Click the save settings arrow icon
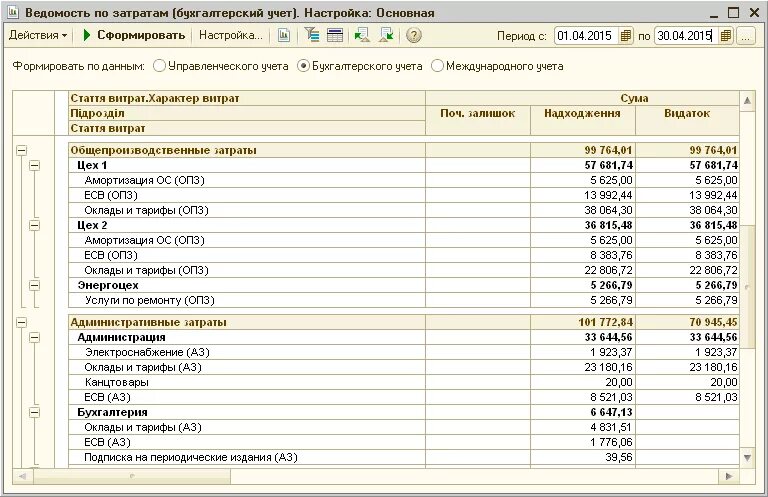The width and height of the screenshot is (768, 497). (x=386, y=35)
